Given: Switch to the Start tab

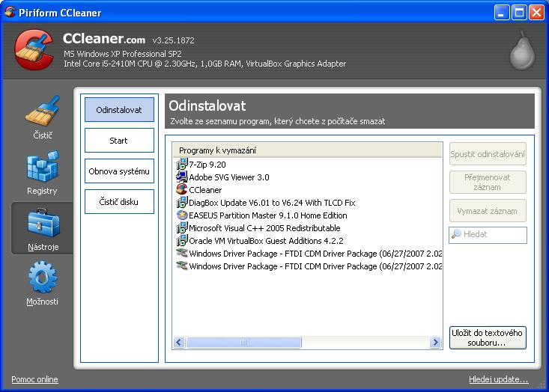Looking at the screenshot, I should click(119, 141).
